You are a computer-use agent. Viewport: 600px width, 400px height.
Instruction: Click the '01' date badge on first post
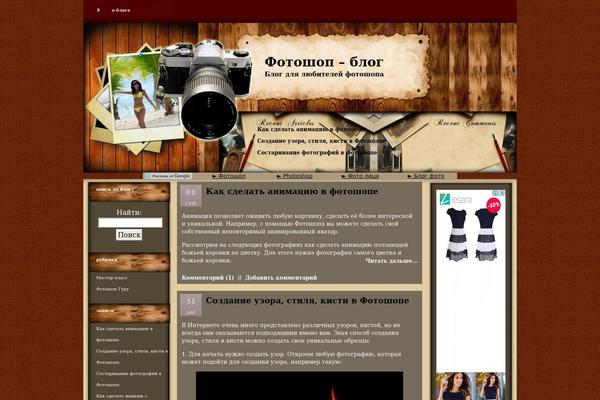[x=191, y=196]
